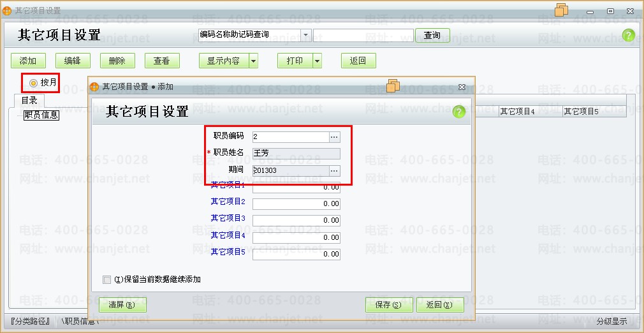Screen dimensions: 644x333
Task: Select 职员信息 in the directory tree
Action: point(41,115)
